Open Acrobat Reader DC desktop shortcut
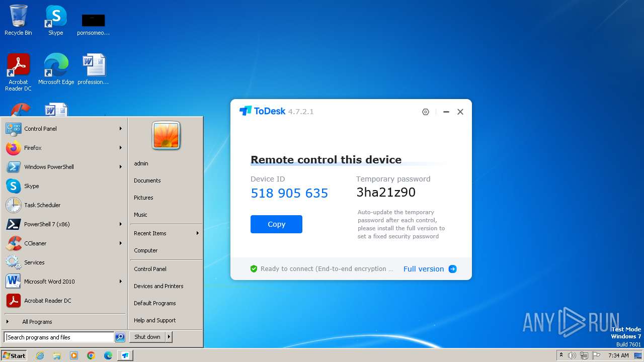This screenshot has width=644, height=362. pyautogui.click(x=18, y=72)
